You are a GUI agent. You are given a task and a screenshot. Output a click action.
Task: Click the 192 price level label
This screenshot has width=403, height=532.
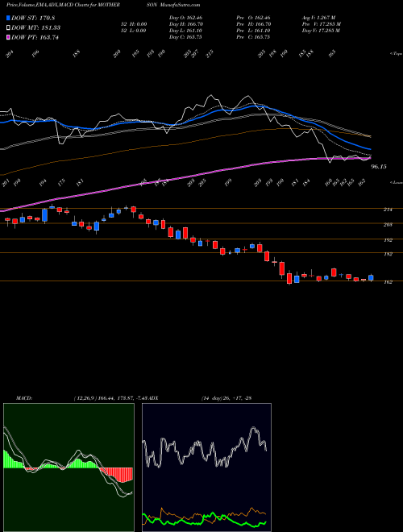pos(388,240)
